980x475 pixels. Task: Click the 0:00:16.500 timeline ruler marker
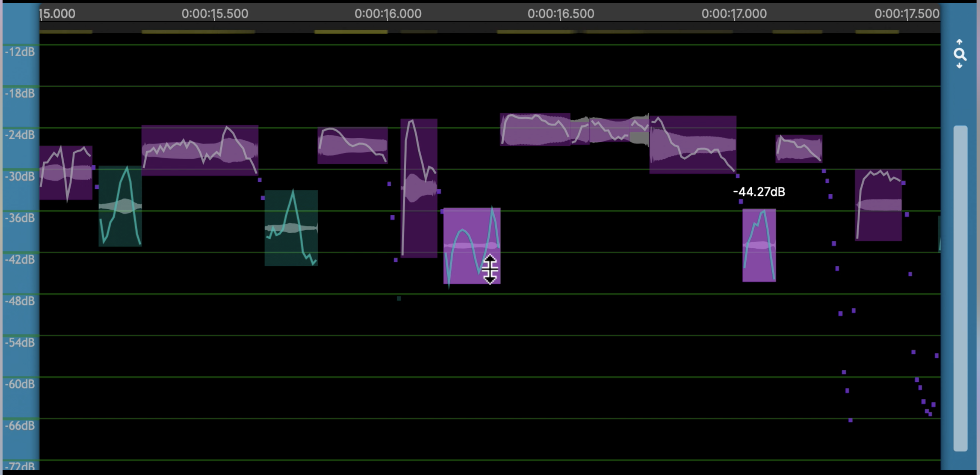(561, 14)
